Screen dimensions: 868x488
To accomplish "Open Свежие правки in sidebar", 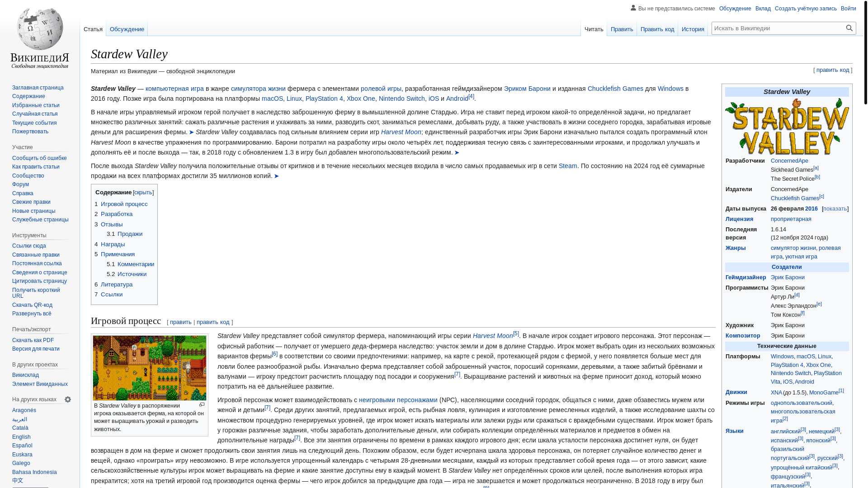I will pyautogui.click(x=31, y=202).
